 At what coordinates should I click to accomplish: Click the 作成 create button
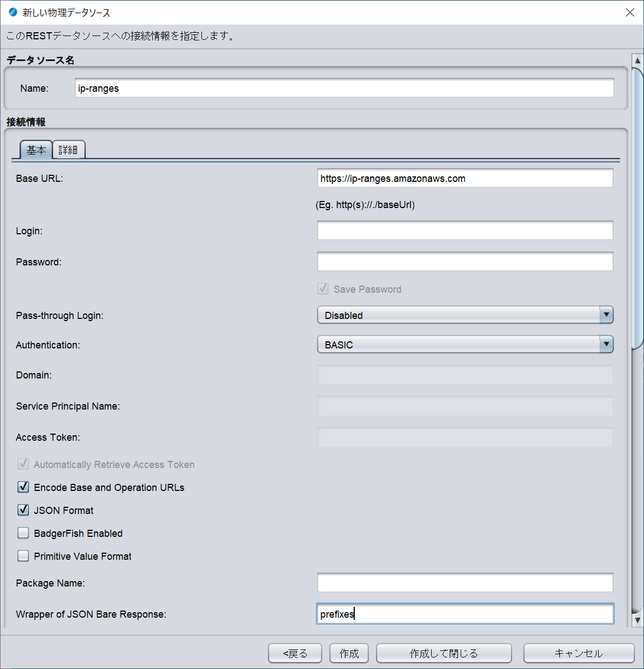pyautogui.click(x=349, y=653)
